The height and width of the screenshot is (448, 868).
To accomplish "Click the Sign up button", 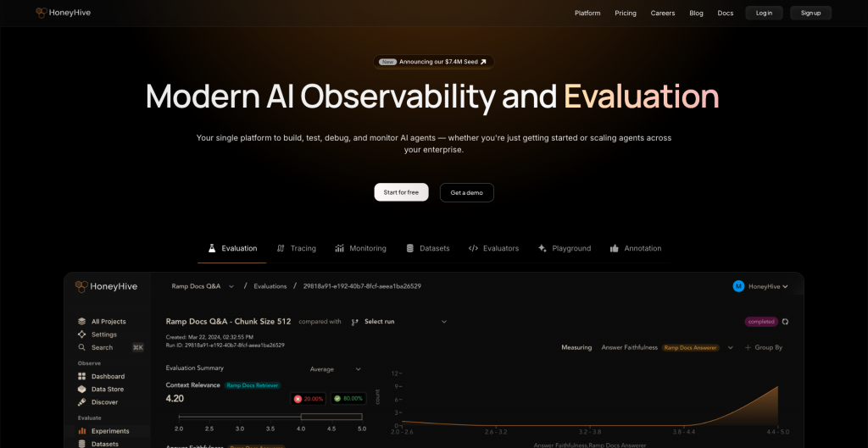I will (810, 13).
